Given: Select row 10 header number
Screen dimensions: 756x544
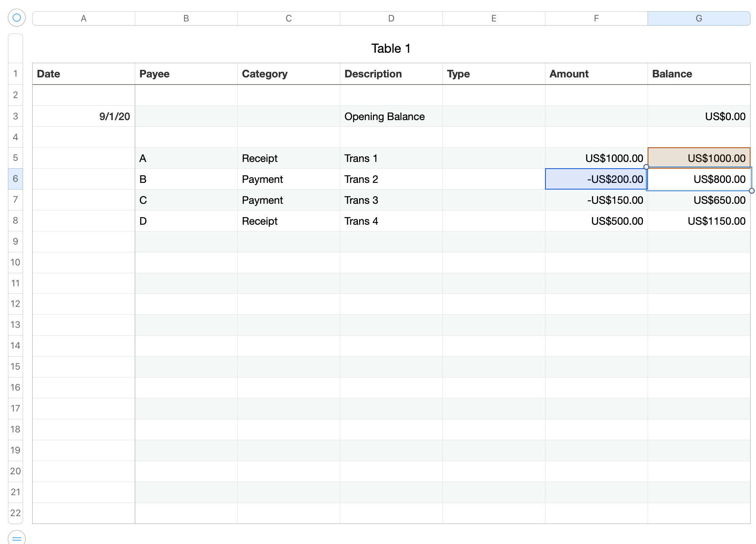Looking at the screenshot, I should click(x=15, y=262).
